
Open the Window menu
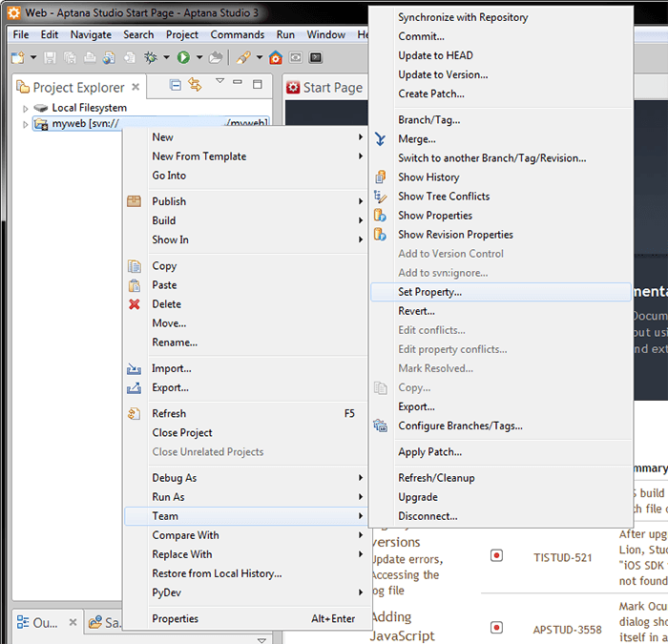(x=326, y=34)
